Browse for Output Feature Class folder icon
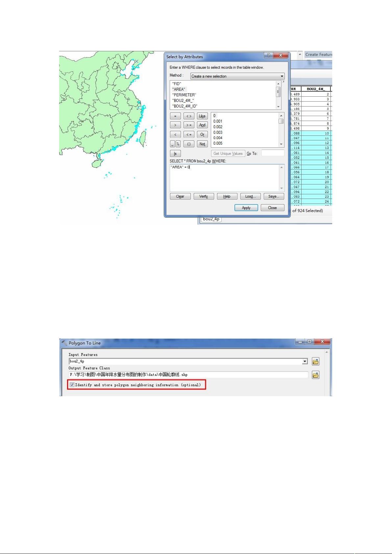392x554 pixels. coord(315,375)
